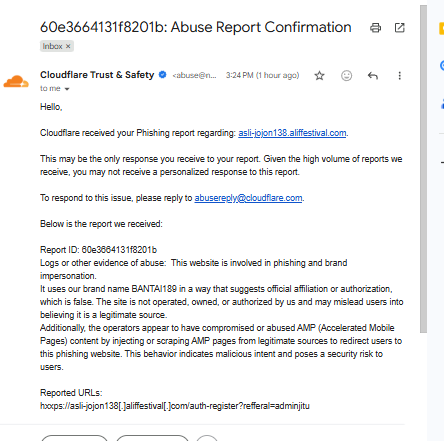Image resolution: width=444 pixels, height=441 pixels.
Task: Reply using the arrow icon
Action: (373, 76)
